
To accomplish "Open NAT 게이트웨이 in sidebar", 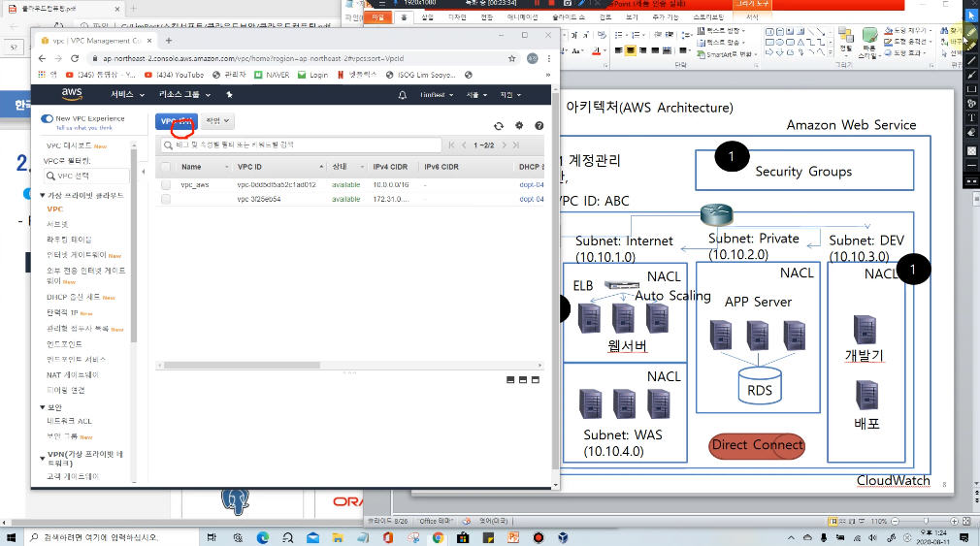I will pos(73,375).
